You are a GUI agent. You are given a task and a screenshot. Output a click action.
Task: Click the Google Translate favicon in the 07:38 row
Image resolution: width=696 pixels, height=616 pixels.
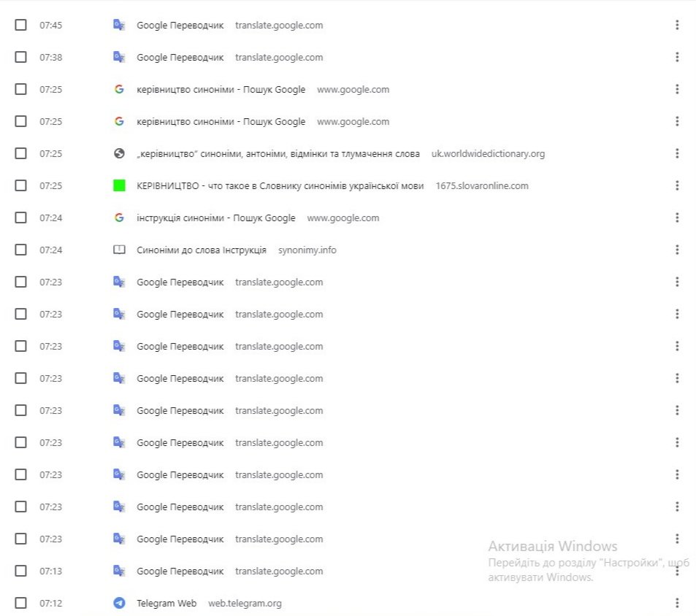coord(119,57)
